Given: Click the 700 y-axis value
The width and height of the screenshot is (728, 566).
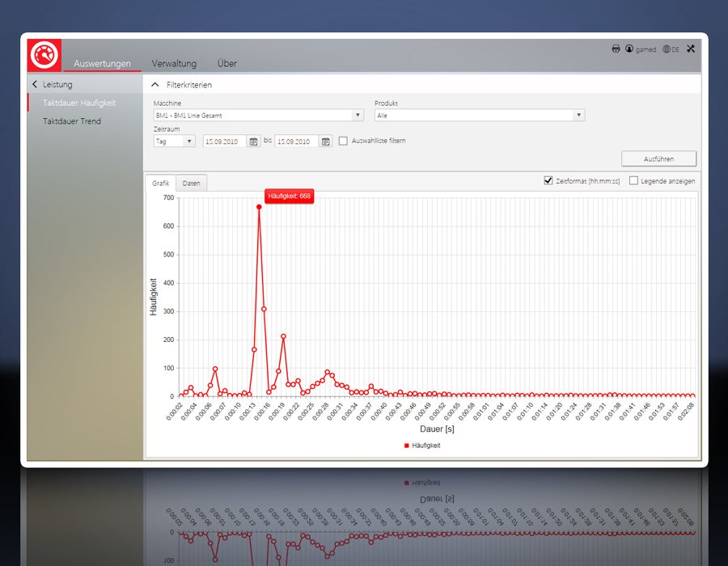Looking at the screenshot, I should [168, 197].
